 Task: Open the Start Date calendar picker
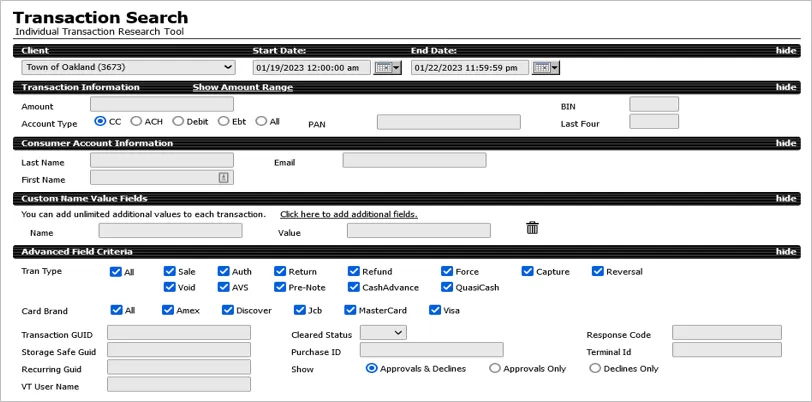pos(387,68)
